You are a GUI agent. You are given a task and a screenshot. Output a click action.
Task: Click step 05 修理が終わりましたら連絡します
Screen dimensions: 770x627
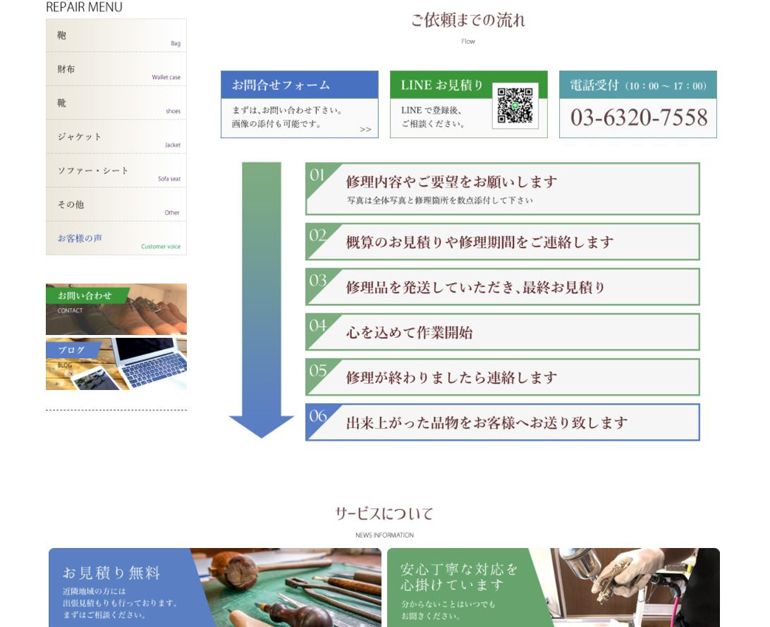click(502, 377)
